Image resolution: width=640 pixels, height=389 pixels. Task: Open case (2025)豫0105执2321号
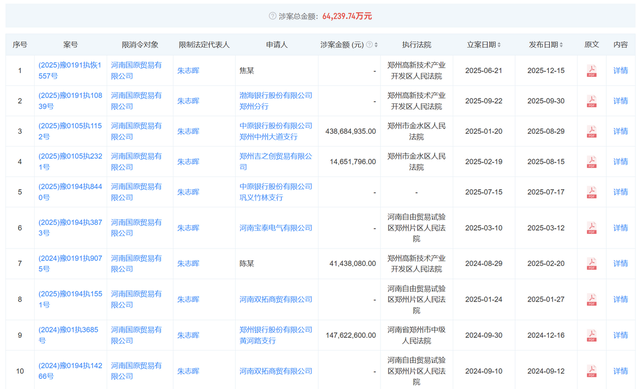point(70,162)
